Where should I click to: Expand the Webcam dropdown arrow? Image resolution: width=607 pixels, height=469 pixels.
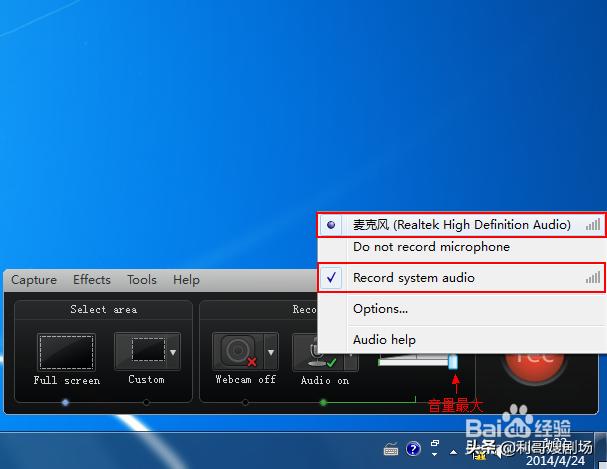pyautogui.click(x=270, y=352)
